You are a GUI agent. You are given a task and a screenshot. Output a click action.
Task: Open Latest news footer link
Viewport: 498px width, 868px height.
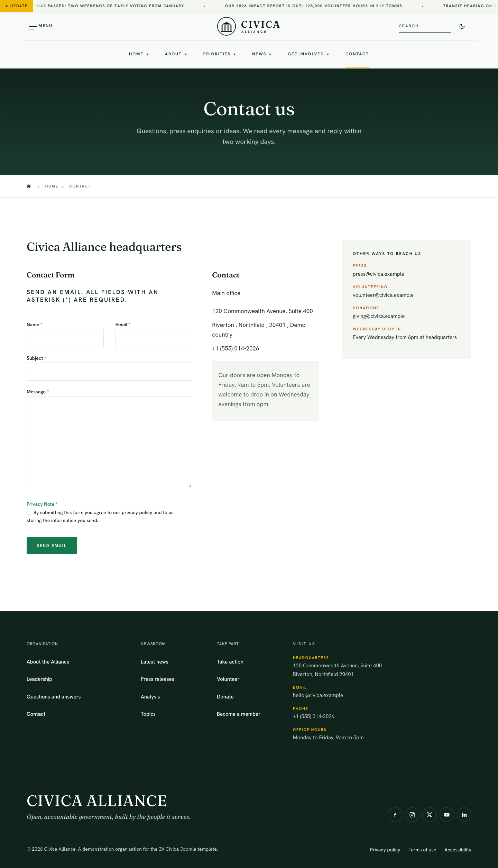155,662
